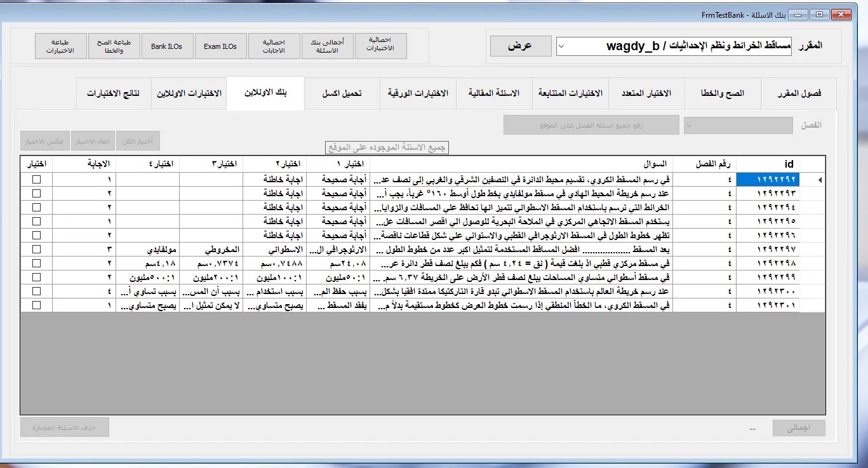Screen dimensions: 868x468
Task: Select the بنك الاونلاين tab
Action: (265, 93)
